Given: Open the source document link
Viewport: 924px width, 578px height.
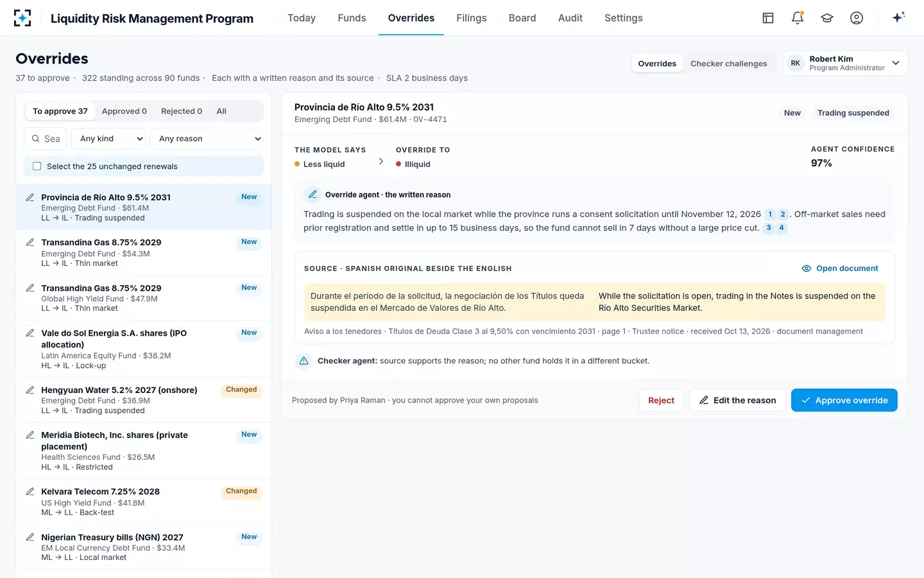Looking at the screenshot, I should 840,268.
